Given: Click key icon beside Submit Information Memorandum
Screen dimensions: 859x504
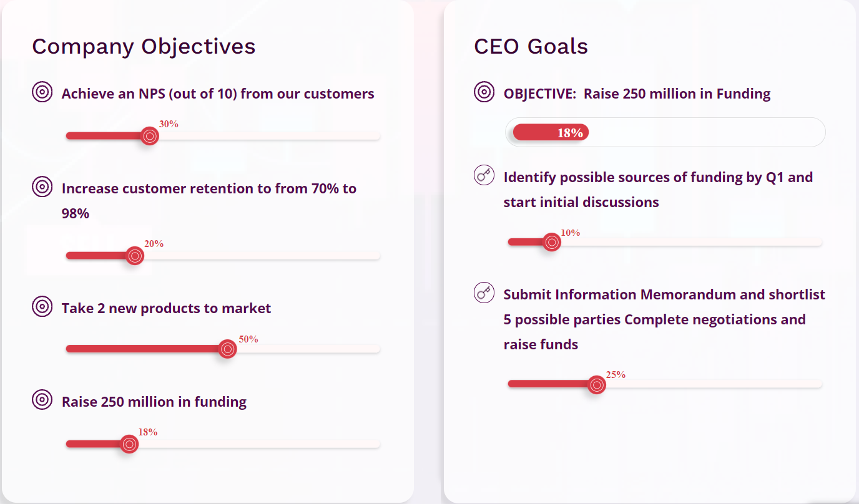Looking at the screenshot, I should coord(484,293).
